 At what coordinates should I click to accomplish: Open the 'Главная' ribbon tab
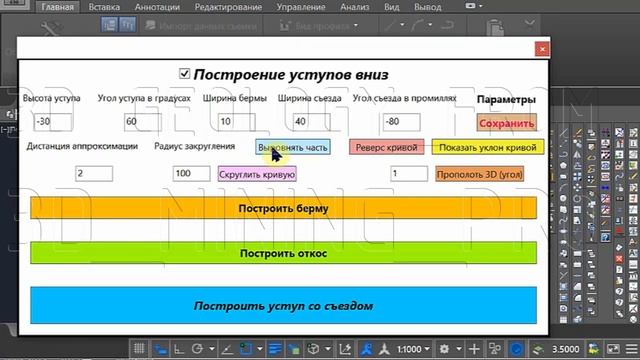point(58,7)
